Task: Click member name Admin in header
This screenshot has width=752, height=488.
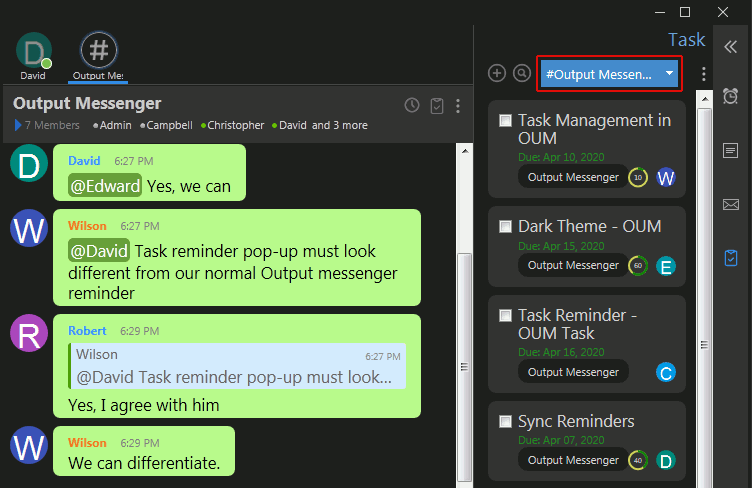Action: [x=116, y=125]
